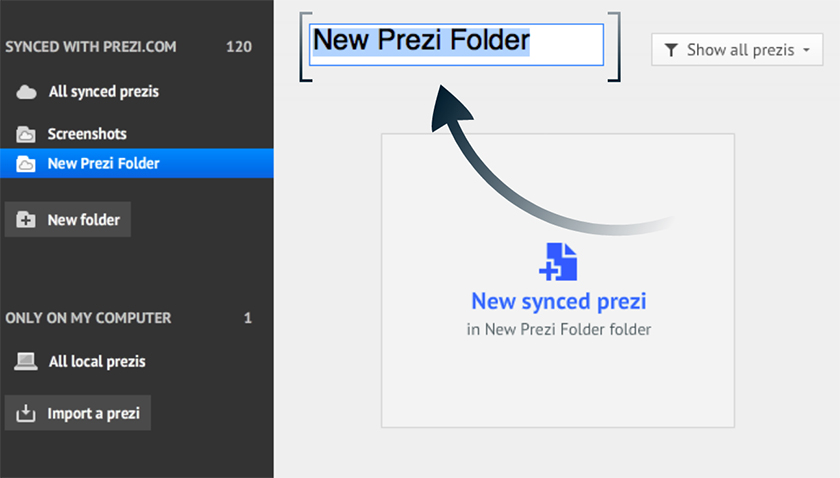Click the empty New synced prezi tile area
Viewport: 840px width, 478px height.
pos(558,390)
